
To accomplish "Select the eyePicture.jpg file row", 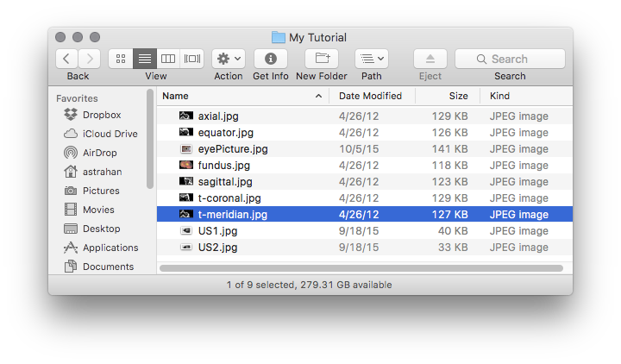I will click(364, 149).
